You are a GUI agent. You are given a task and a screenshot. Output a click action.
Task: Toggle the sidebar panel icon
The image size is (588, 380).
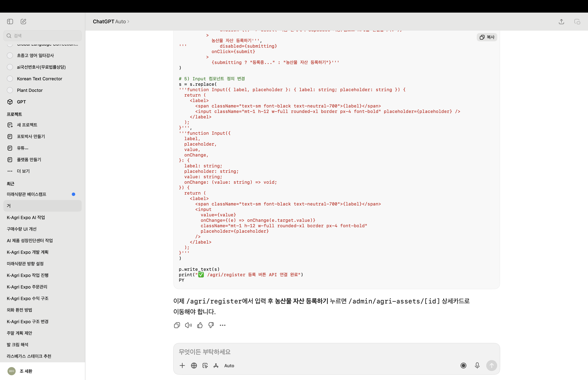10,21
